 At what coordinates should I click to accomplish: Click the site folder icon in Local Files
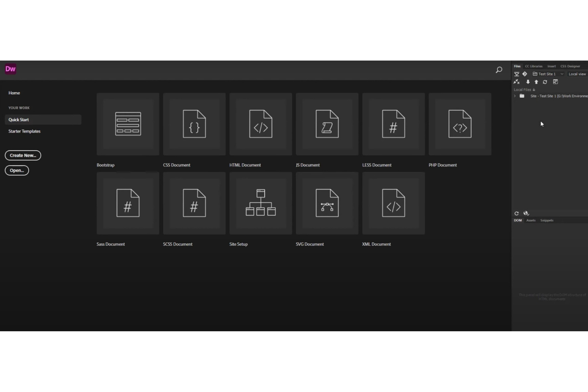522,96
